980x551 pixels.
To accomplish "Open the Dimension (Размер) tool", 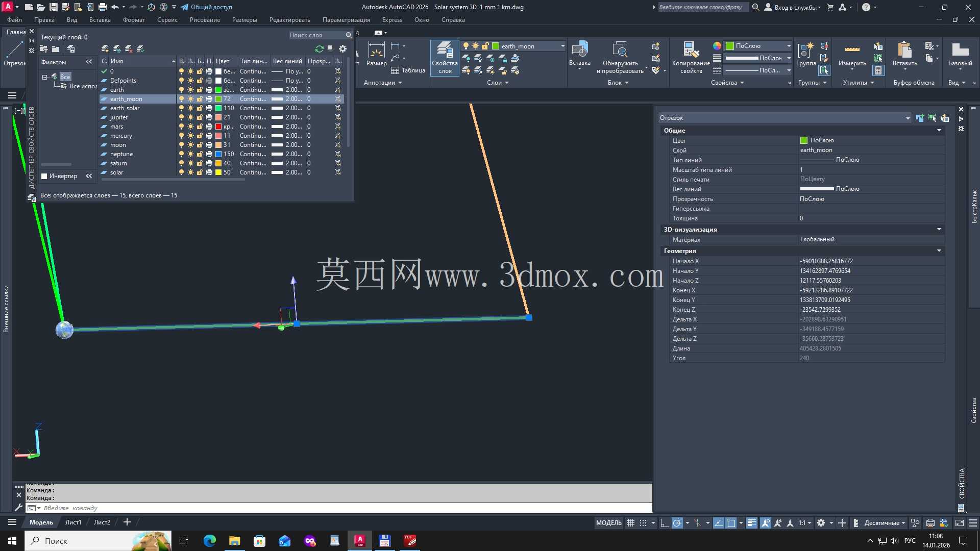I will [376, 54].
